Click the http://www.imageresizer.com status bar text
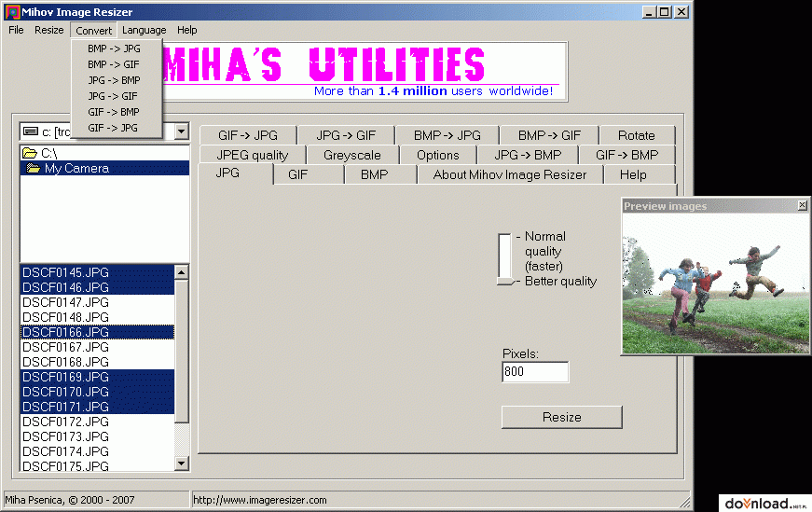This screenshot has height=512, width=812. [260, 500]
